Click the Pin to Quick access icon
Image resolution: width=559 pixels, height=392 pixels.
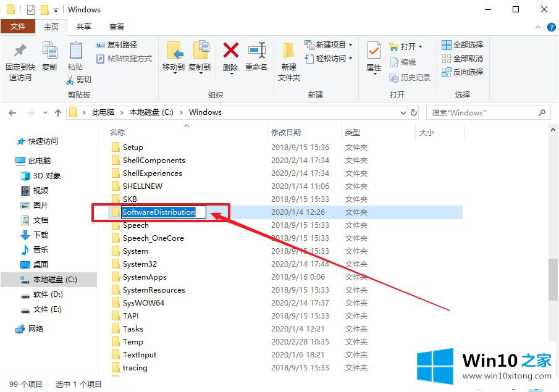(20, 50)
